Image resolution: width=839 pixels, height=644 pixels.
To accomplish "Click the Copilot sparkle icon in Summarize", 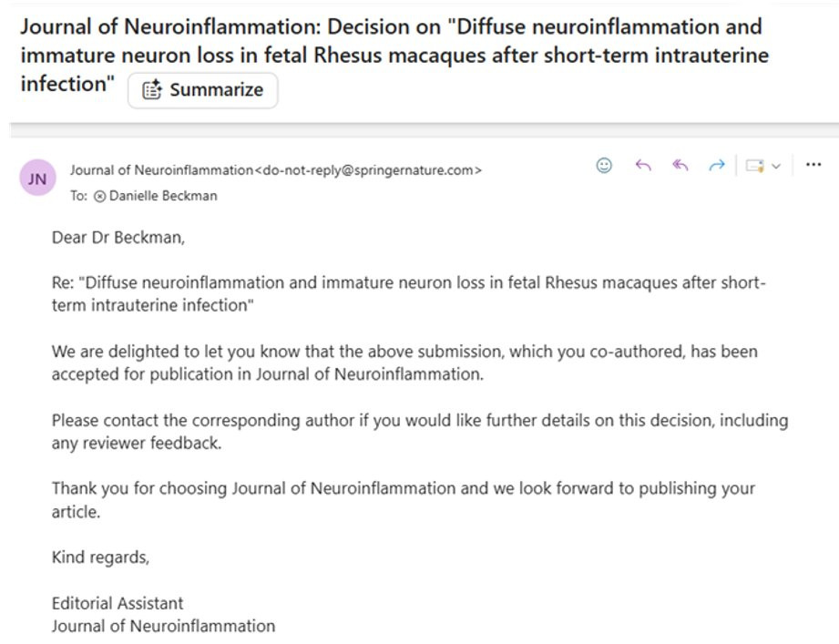I will coord(151,89).
